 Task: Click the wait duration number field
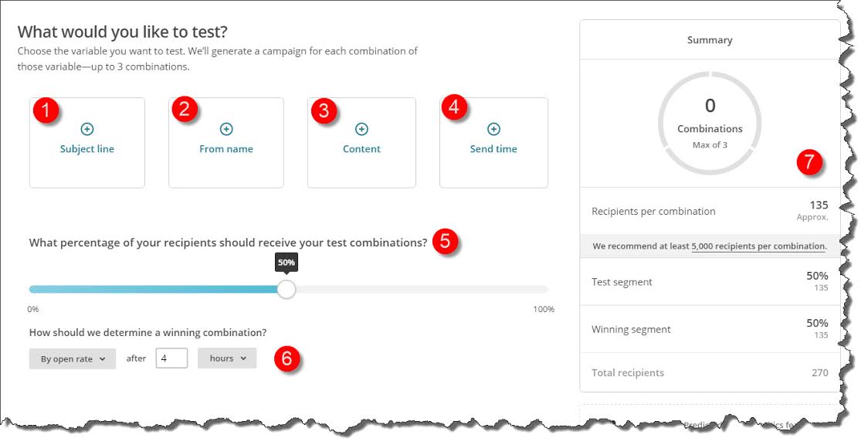(x=171, y=358)
